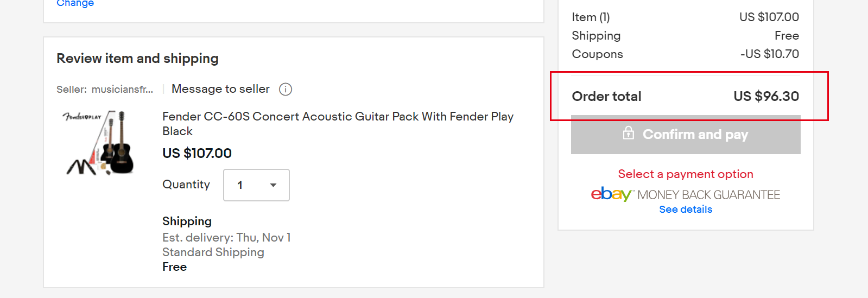Click the Confirm and pay button
This screenshot has height=298, width=868.
pyautogui.click(x=686, y=135)
